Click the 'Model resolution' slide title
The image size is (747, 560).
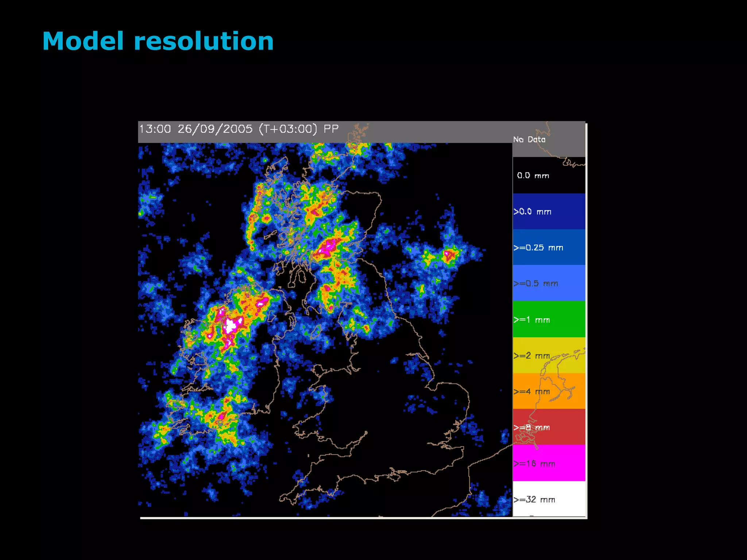158,41
